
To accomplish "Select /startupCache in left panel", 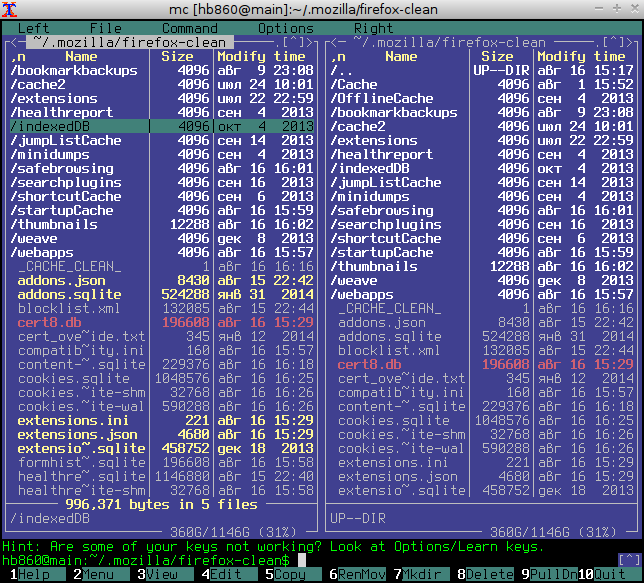I will [162, 210].
